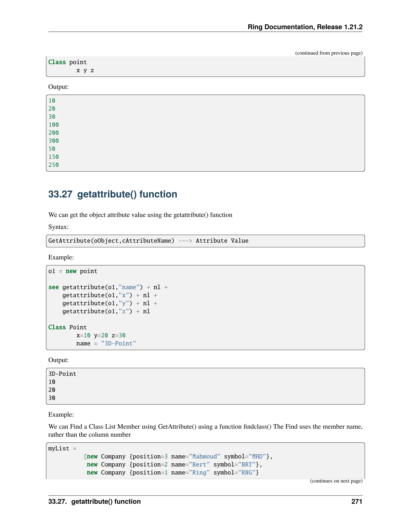Click output value 250 in first output block
411x532 pixels.
[x=54, y=165]
